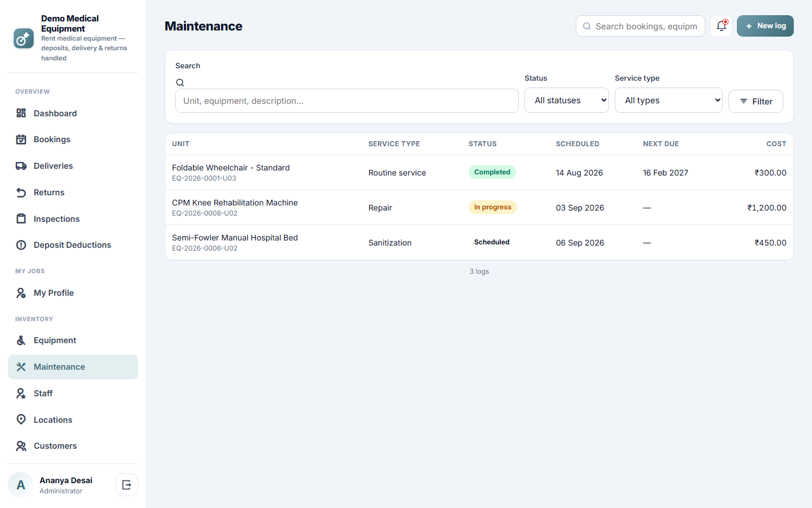Open the Dashboard icon in sidebar
The image size is (812, 508).
point(21,113)
